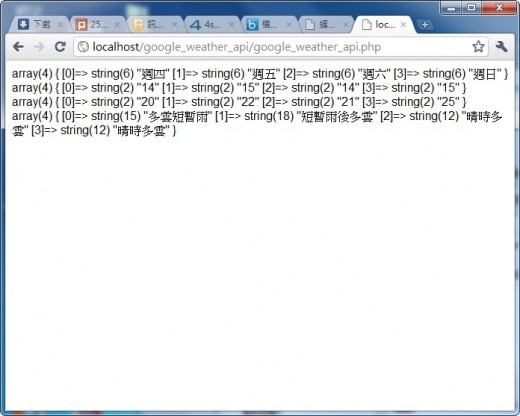This screenshot has height=416, width=520.
Task: Click the globe icon in the address bar
Action: point(83,47)
